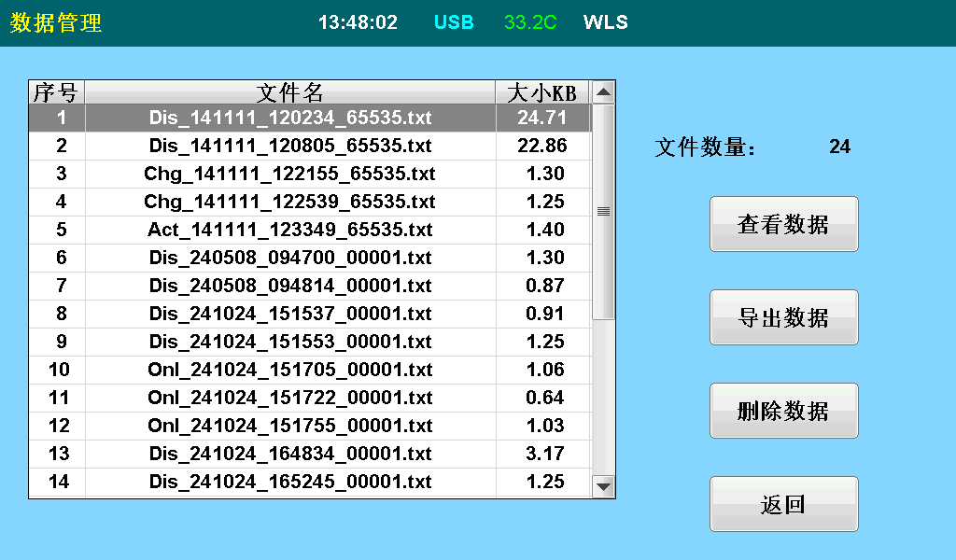Click the scrollbar down arrow
The width and height of the screenshot is (956, 560).
tap(603, 486)
